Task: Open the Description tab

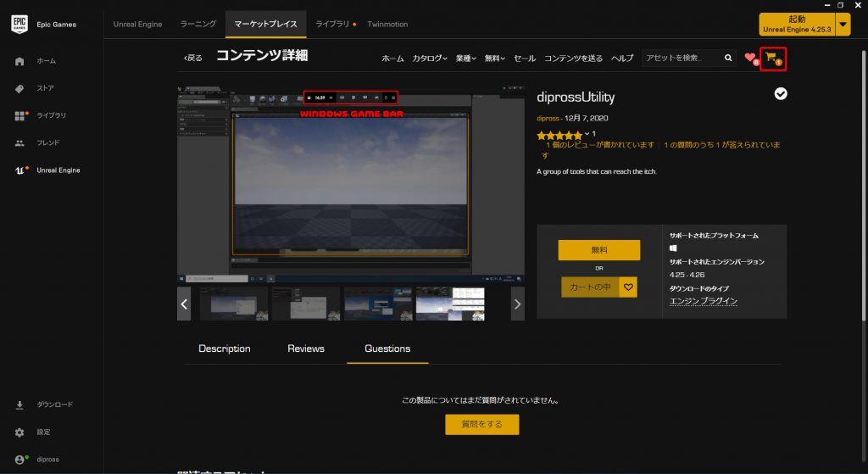Action: [x=224, y=349]
